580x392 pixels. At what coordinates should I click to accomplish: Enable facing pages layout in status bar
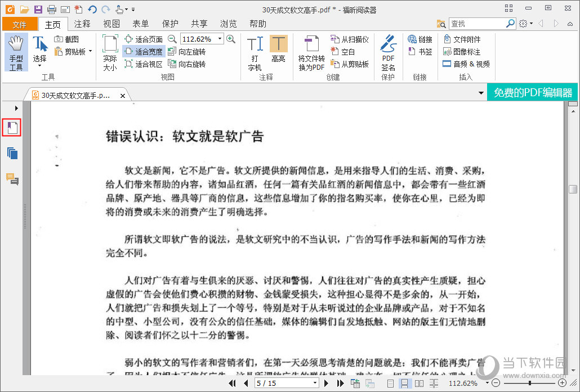tap(419, 383)
